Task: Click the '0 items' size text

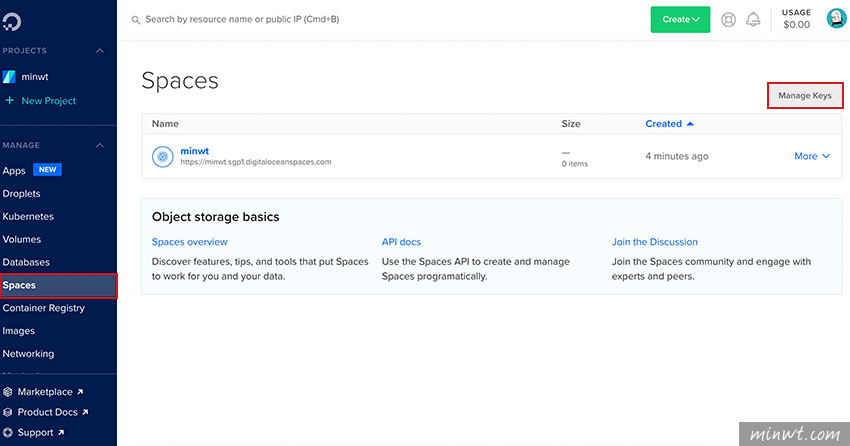Action: (x=575, y=164)
